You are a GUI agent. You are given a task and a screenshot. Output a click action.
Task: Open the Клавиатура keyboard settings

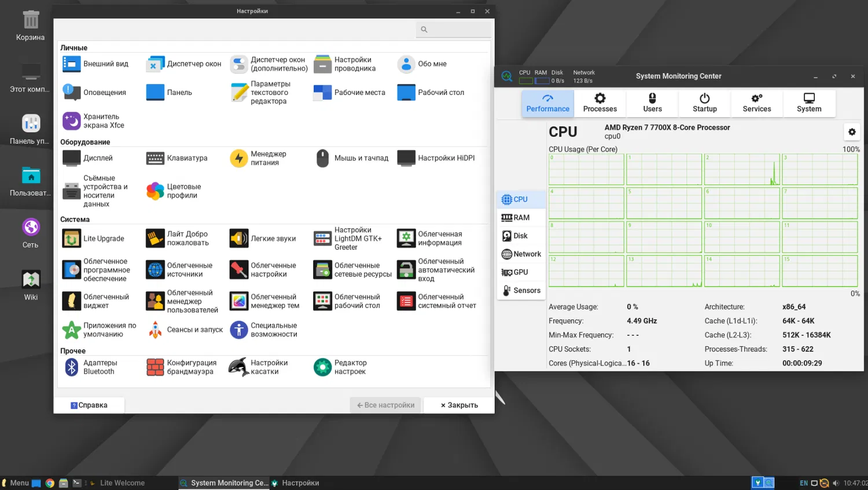tap(177, 158)
